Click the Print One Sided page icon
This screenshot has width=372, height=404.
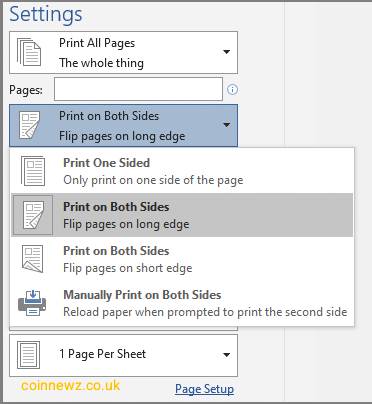pyautogui.click(x=33, y=171)
